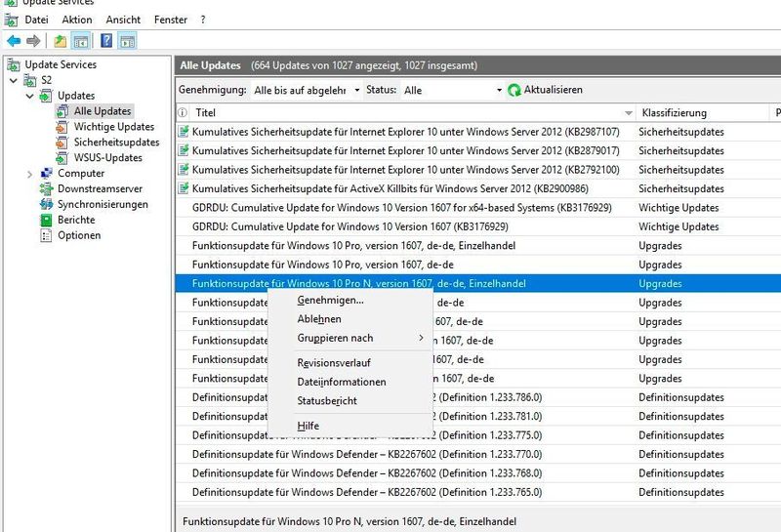Image resolution: width=781 pixels, height=532 pixels.
Task: Select Optionen tree label
Action: (x=79, y=234)
